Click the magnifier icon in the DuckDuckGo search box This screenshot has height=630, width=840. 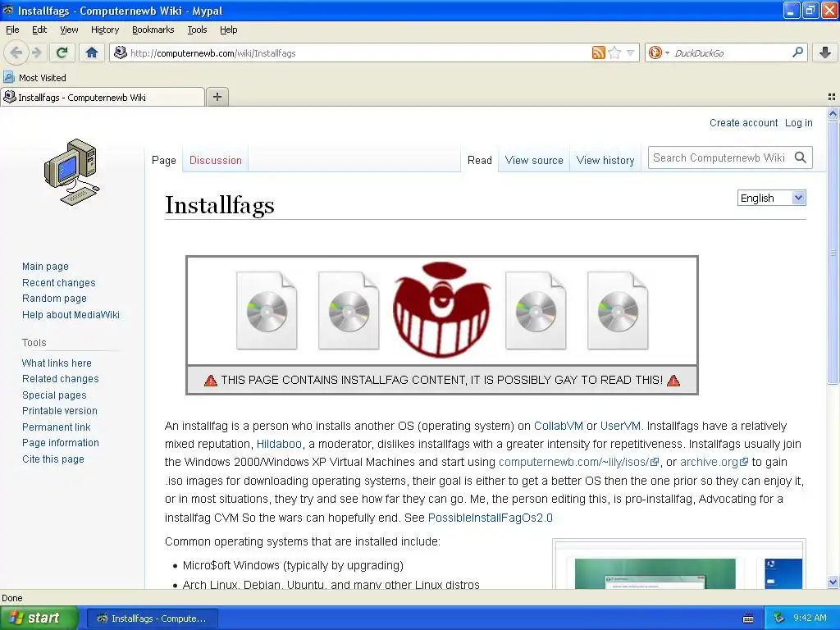(x=797, y=52)
